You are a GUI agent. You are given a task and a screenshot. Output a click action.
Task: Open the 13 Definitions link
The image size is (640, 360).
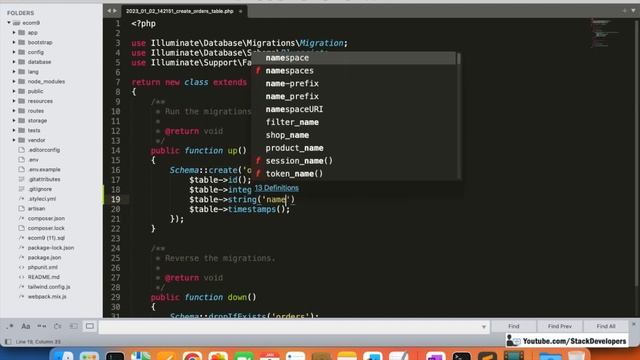pyautogui.click(x=277, y=188)
